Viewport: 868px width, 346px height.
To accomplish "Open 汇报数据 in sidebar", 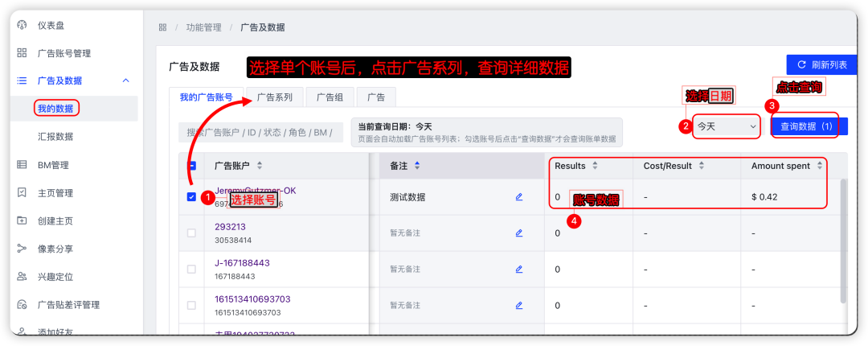I will 55,137.
